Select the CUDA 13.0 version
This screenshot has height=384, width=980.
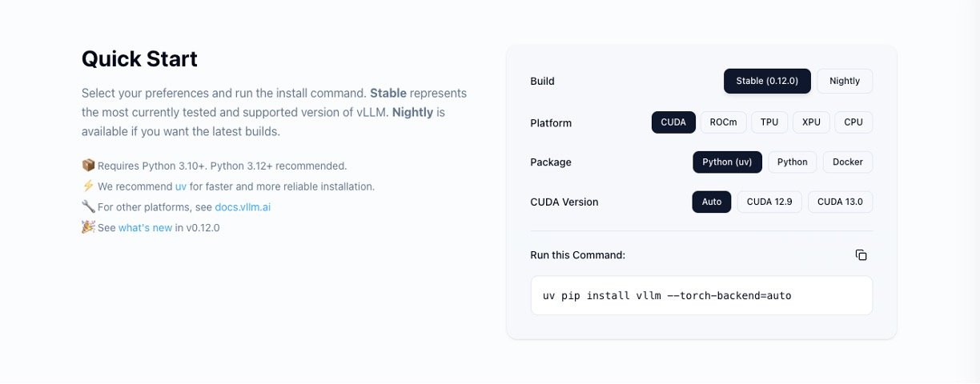840,202
